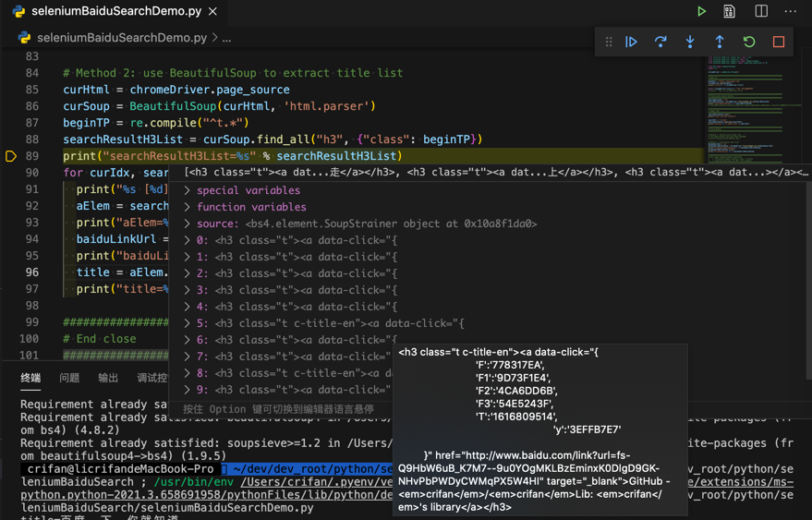Expand list item 2 in hover
The height and width of the screenshot is (520, 812).
(x=187, y=273)
